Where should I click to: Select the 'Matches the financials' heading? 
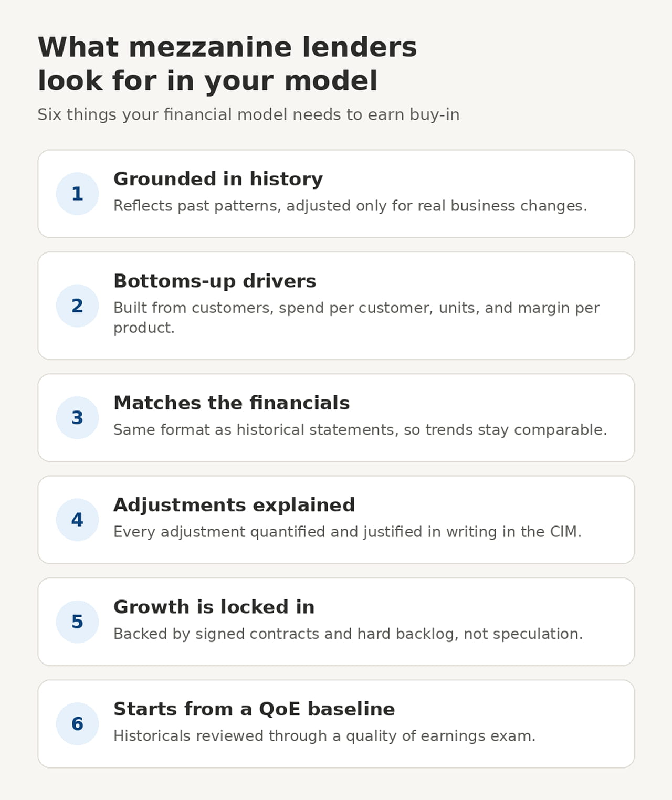tap(232, 403)
